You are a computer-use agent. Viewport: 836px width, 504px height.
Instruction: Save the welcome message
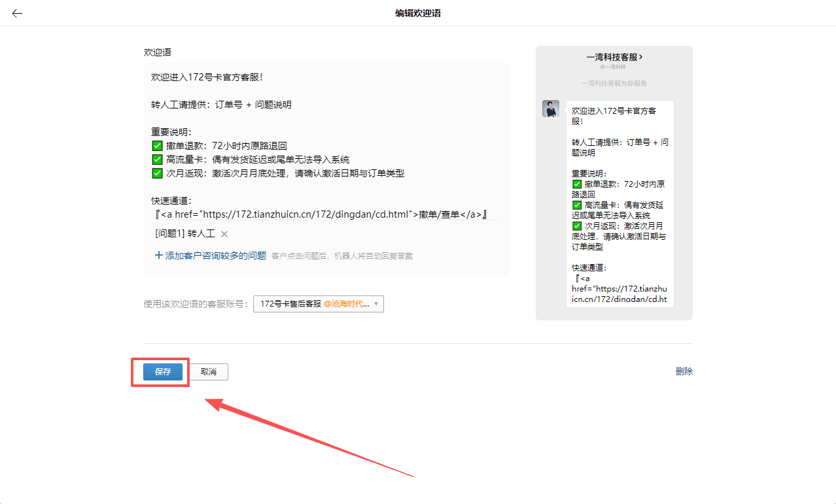163,372
